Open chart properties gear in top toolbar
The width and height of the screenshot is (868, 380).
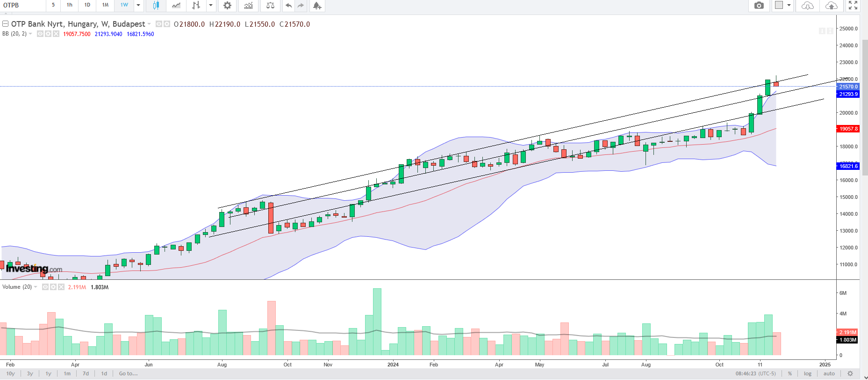(227, 5)
